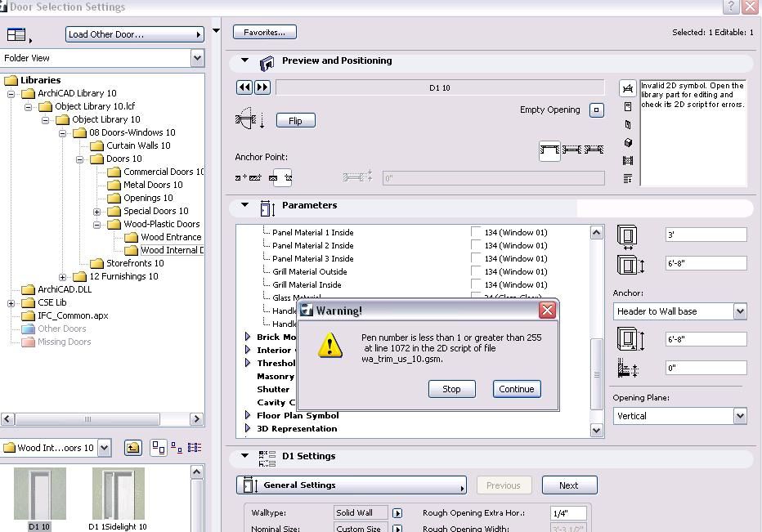Select the center anchor point icon

point(280,178)
